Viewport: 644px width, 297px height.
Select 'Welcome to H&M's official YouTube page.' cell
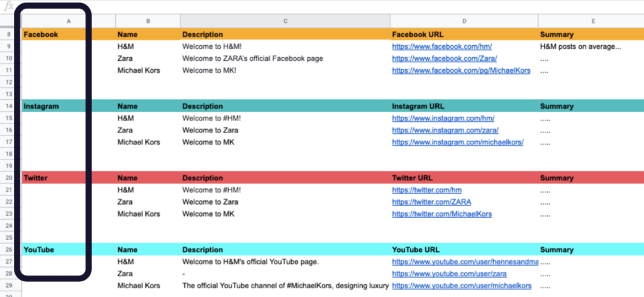coord(285,262)
